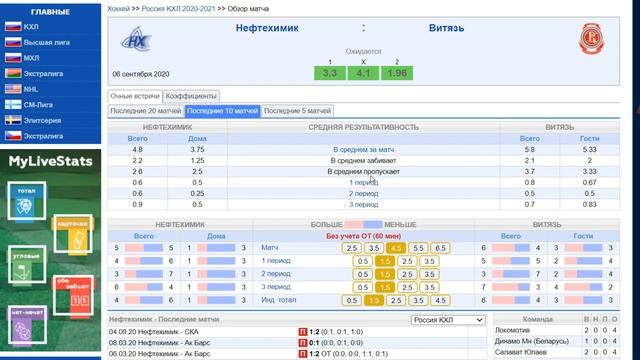Click the loss icon for 08.03.20 Ак Барс match
The width and height of the screenshot is (640, 360).
[x=302, y=343]
